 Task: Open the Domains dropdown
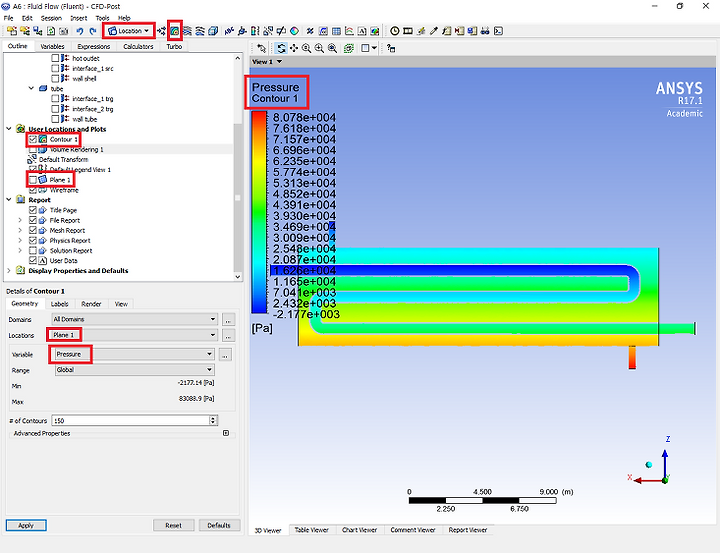(x=135, y=319)
